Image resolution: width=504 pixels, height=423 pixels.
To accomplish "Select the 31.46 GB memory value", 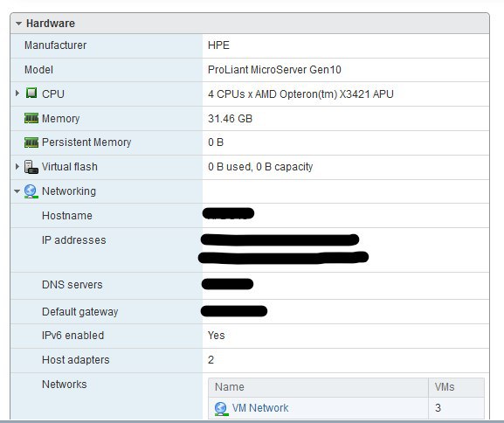I will (230, 118).
